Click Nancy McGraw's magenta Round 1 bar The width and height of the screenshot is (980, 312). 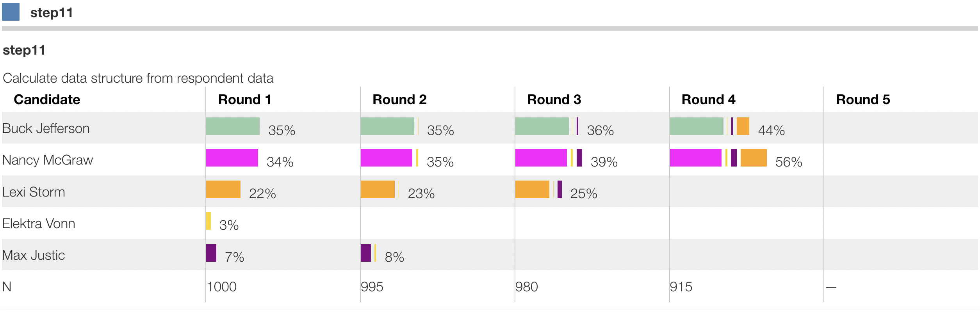click(232, 158)
